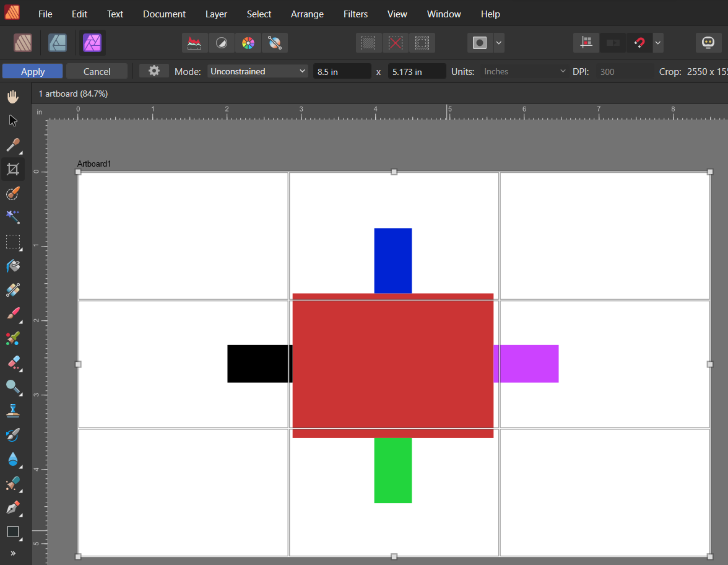Open the Mode dropdown showing Unconstrained

[x=258, y=71]
